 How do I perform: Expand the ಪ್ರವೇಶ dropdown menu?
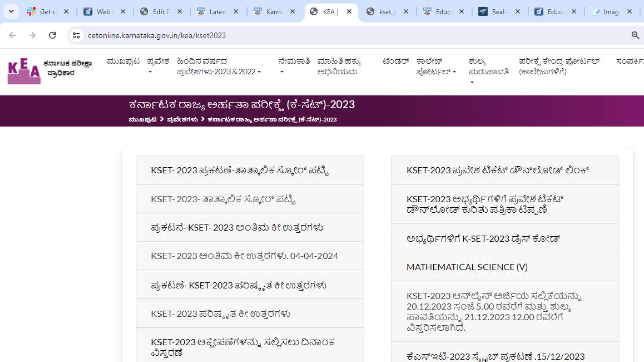(157, 67)
